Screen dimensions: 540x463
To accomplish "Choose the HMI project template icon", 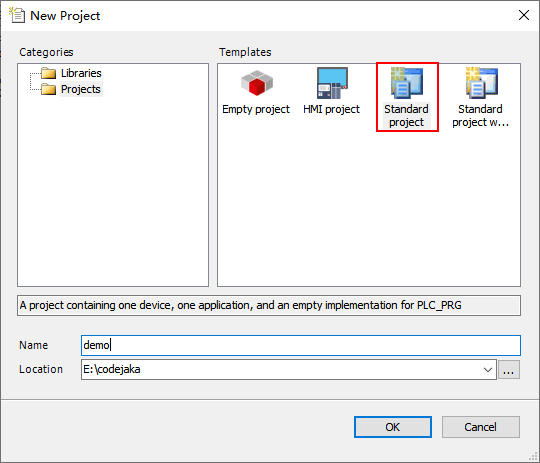I will (x=332, y=83).
